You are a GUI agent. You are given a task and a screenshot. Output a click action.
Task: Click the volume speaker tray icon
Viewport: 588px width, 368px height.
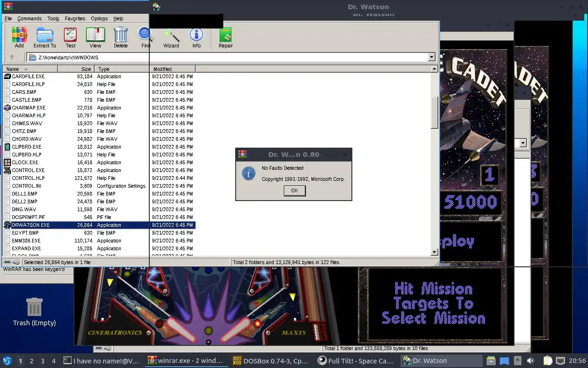[x=530, y=361]
